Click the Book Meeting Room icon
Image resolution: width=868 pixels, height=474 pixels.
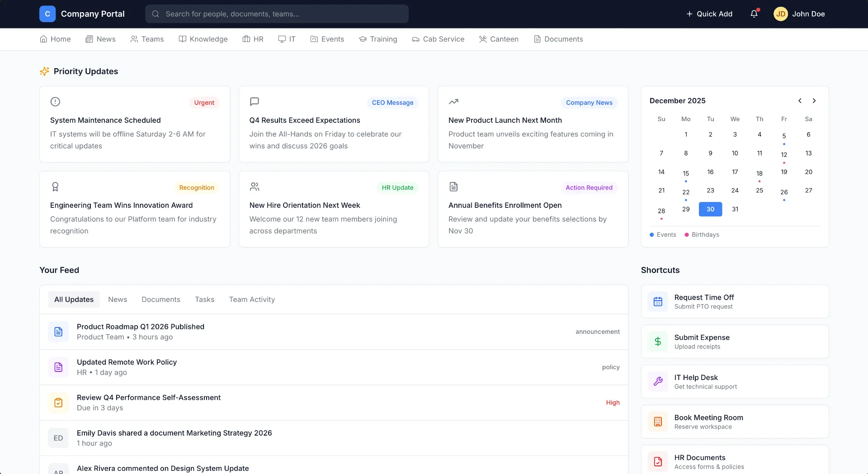click(x=658, y=421)
